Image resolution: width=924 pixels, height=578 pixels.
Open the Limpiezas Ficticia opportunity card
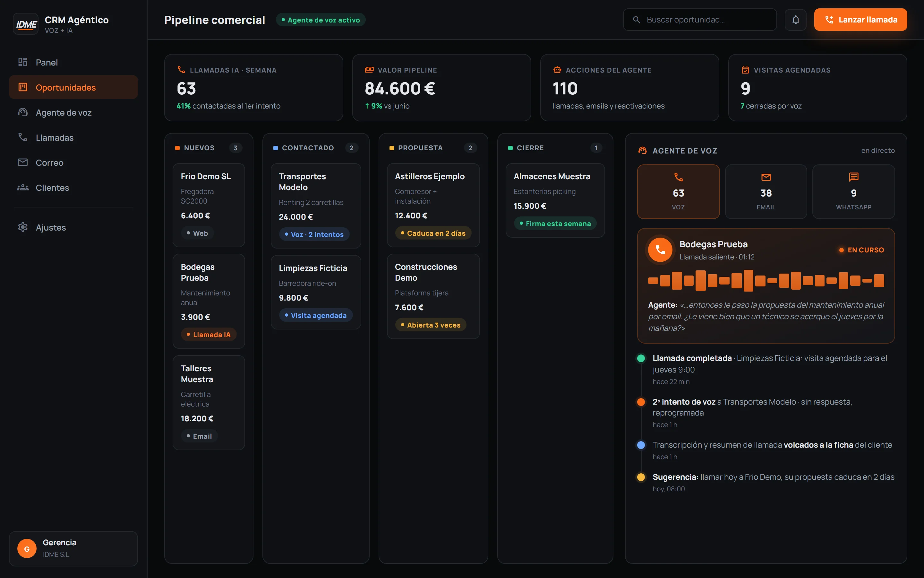[x=316, y=292]
